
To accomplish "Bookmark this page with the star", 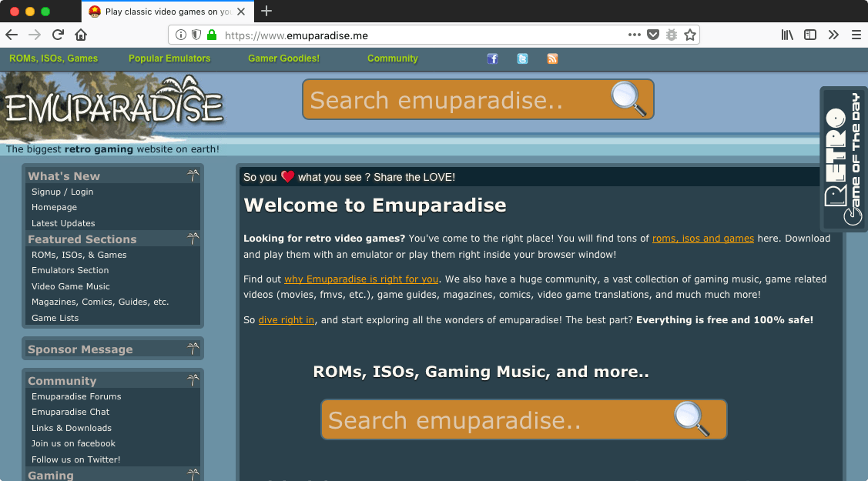I will tap(690, 35).
